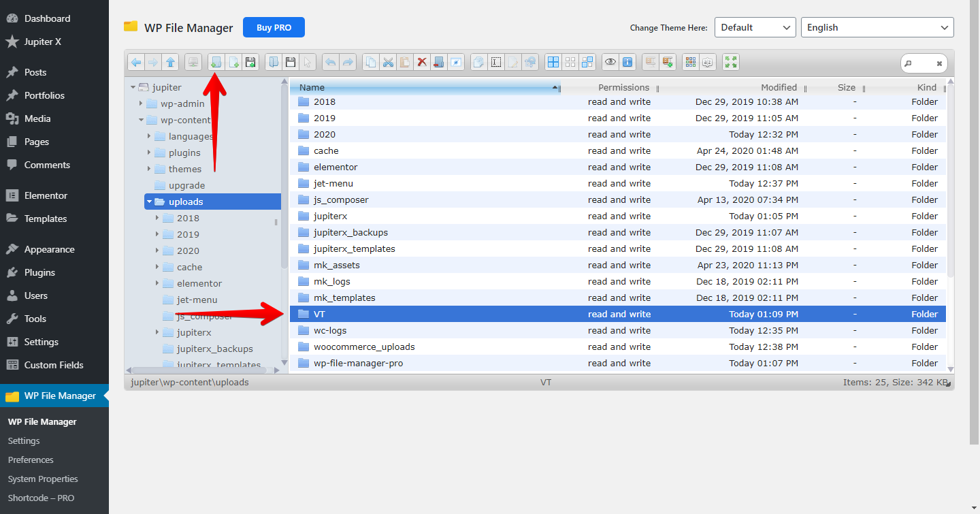Select the uploads folder in tree
Screen dimensions: 980x514
pos(212,202)
